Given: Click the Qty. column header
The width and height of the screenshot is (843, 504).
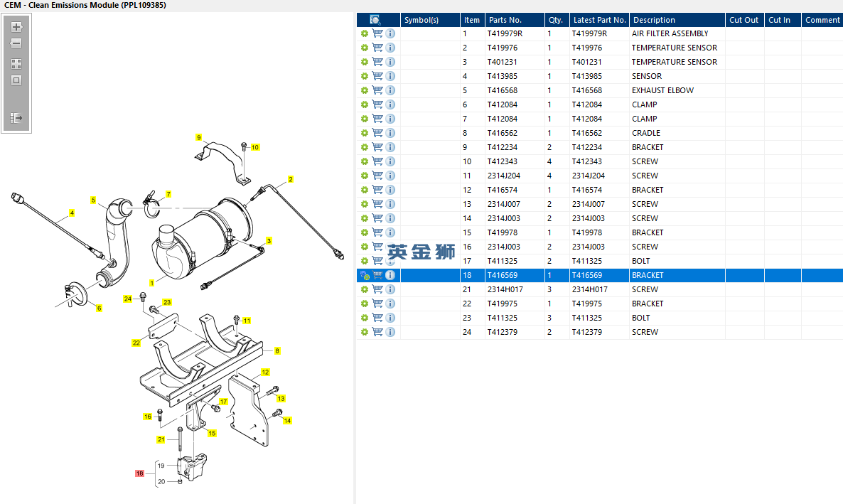Looking at the screenshot, I should pyautogui.click(x=555, y=20).
